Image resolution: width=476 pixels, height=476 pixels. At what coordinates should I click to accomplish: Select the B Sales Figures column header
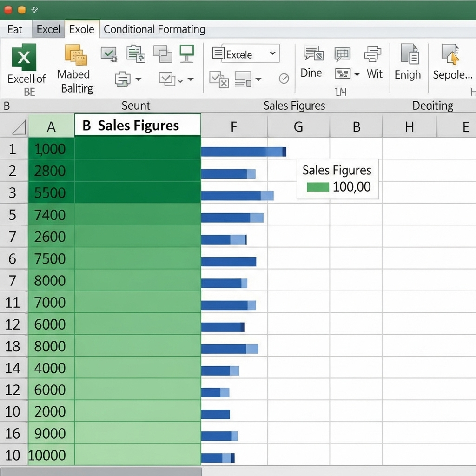(x=137, y=126)
